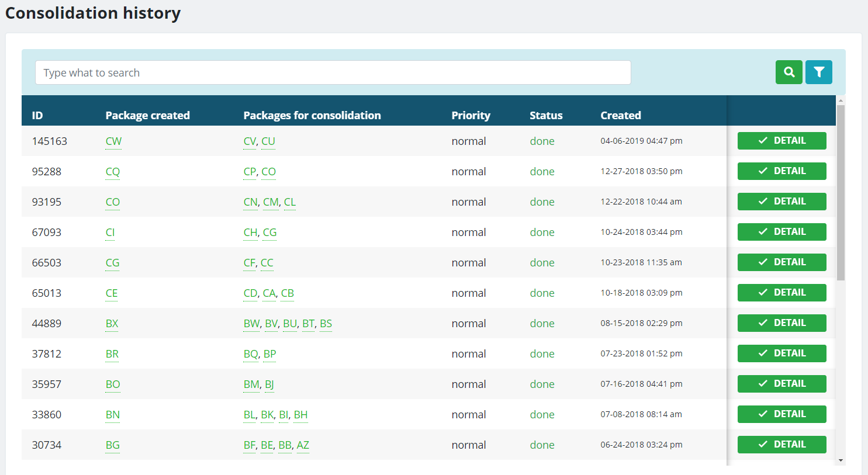
Task: Click the scrollbar up arrow
Action: tap(841, 100)
